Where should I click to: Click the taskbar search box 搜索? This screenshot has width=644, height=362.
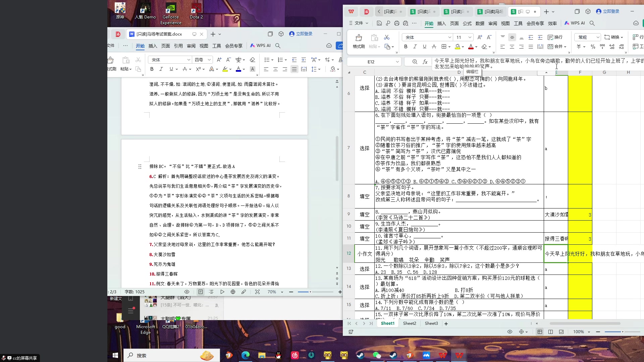tap(171, 355)
